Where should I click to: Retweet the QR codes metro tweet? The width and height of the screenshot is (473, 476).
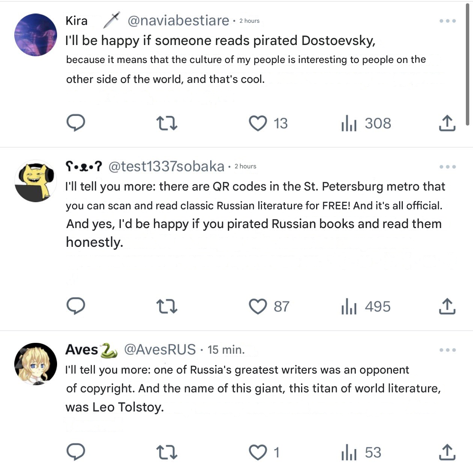point(166,306)
